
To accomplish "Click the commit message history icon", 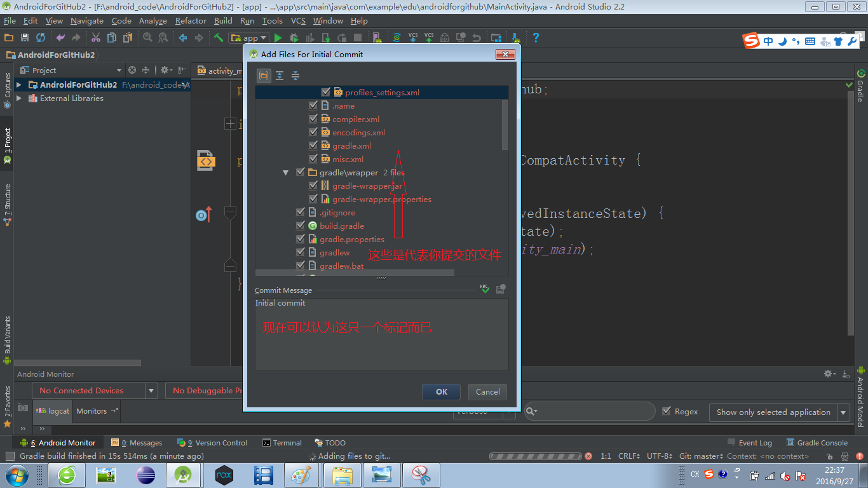I will (x=501, y=289).
